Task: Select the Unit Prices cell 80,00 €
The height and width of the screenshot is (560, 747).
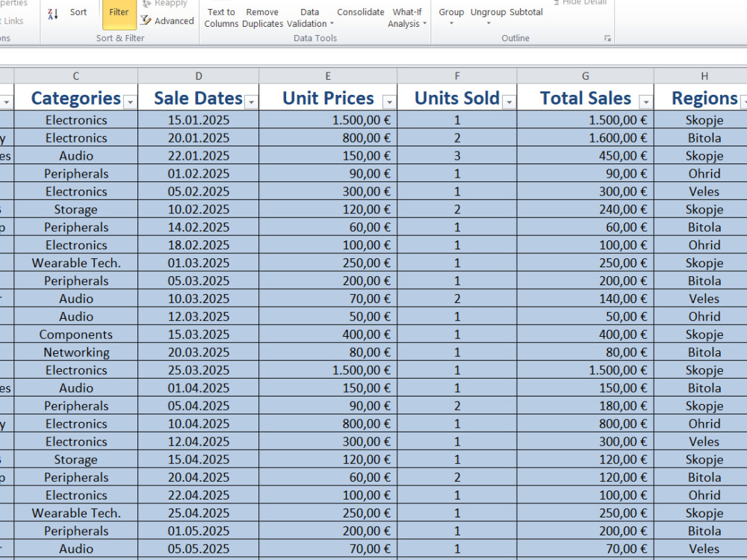Action: 328,352
